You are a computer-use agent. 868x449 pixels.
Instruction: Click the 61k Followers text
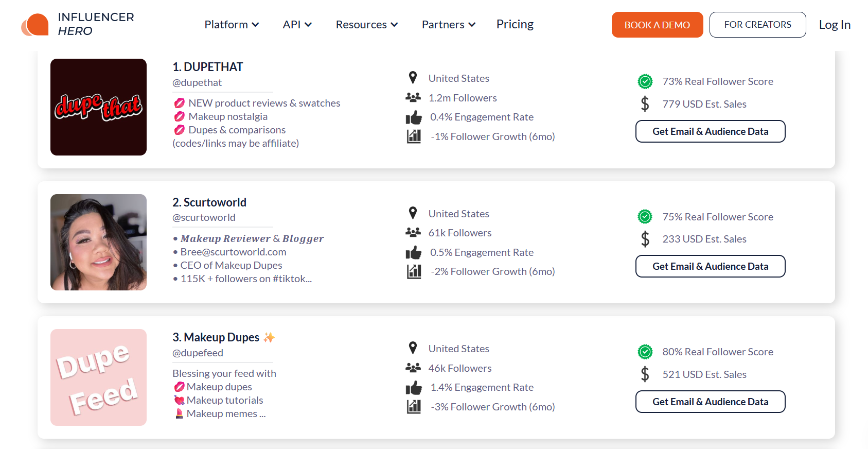(x=460, y=233)
